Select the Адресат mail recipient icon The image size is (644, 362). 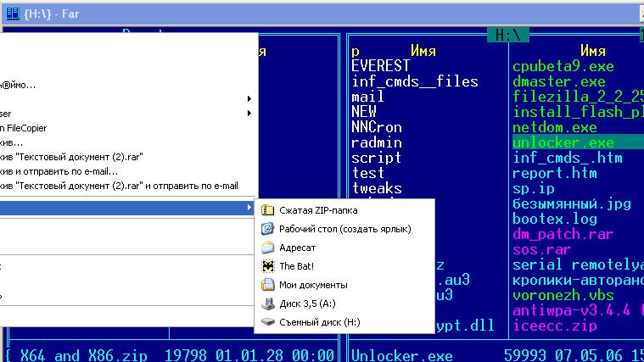point(267,248)
